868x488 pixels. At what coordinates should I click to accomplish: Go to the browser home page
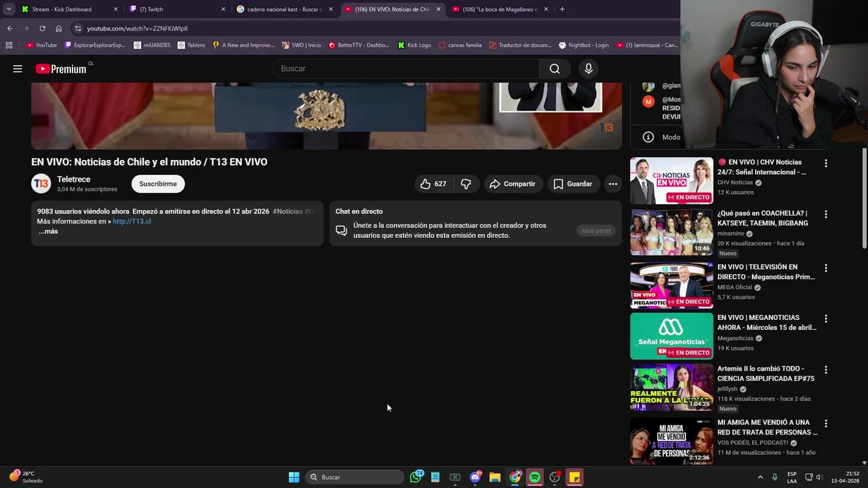click(x=58, y=28)
